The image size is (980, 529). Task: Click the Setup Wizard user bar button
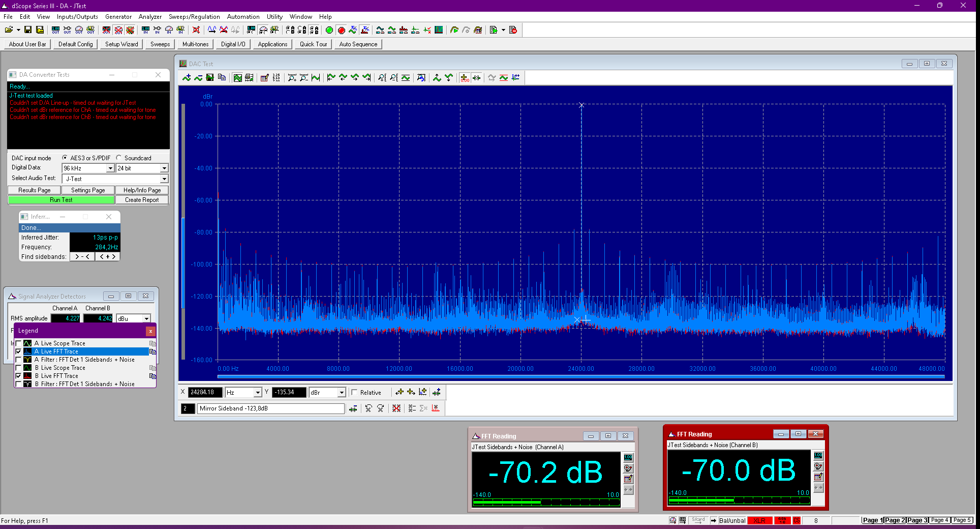pyautogui.click(x=121, y=44)
